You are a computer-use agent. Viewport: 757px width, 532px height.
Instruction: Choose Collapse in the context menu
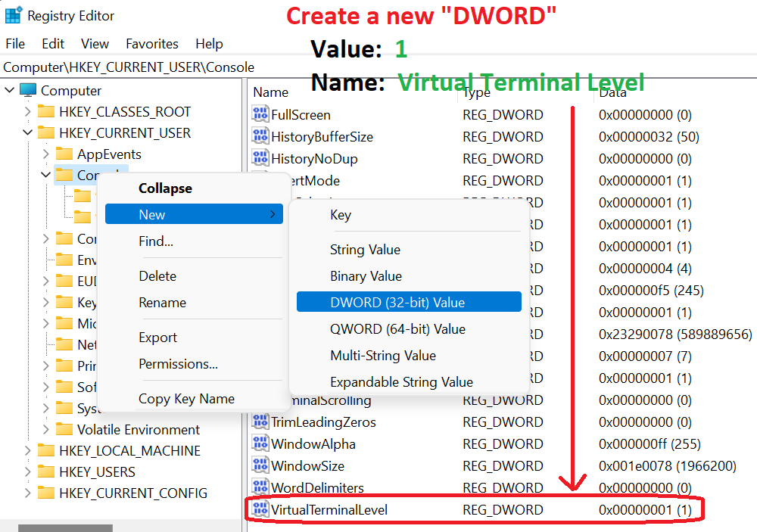coord(194,188)
